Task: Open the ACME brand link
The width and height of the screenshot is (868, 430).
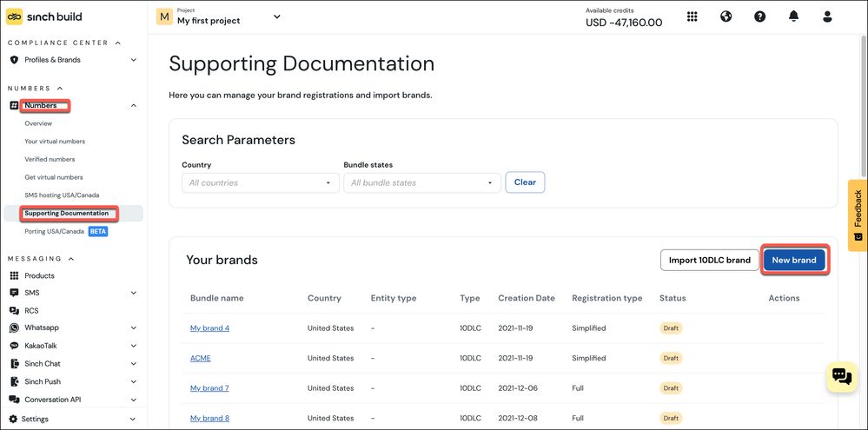Action: point(201,358)
